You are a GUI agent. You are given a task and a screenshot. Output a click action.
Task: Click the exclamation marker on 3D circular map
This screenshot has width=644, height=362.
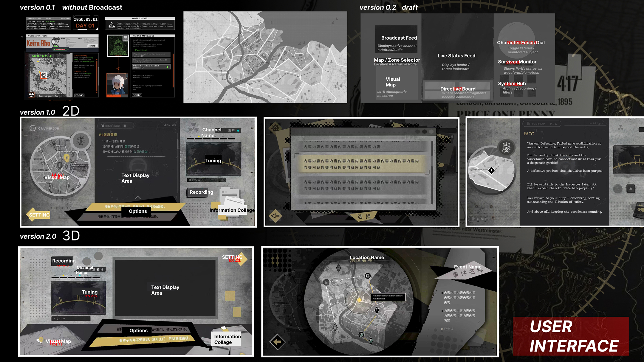(x=377, y=310)
